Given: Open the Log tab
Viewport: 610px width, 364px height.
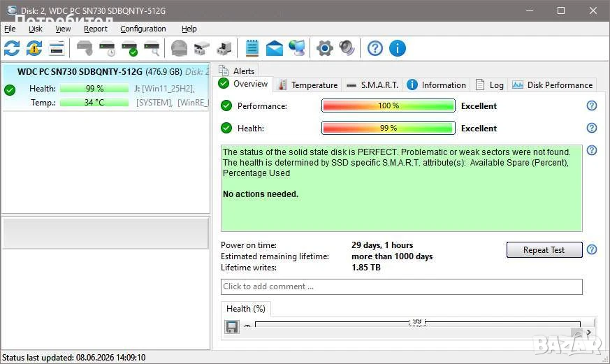Looking at the screenshot, I should coord(489,85).
